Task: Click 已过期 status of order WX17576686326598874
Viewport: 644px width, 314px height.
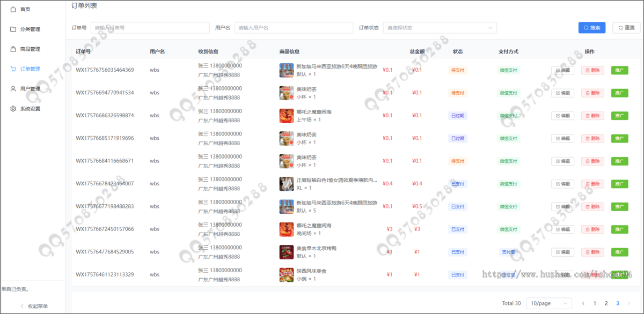Action: point(458,116)
